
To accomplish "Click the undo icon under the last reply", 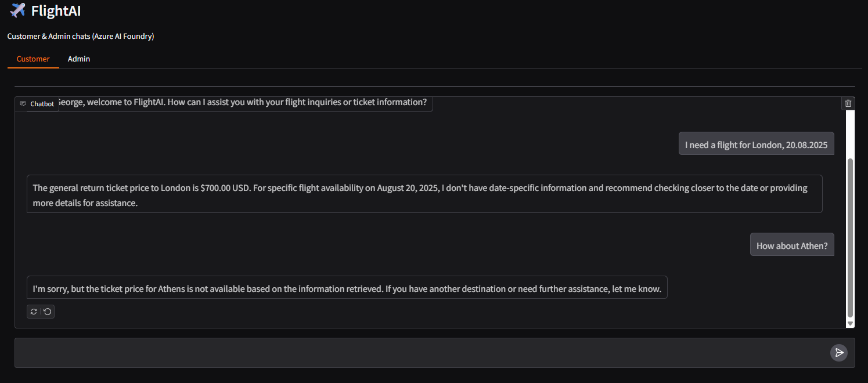I will [x=48, y=312].
